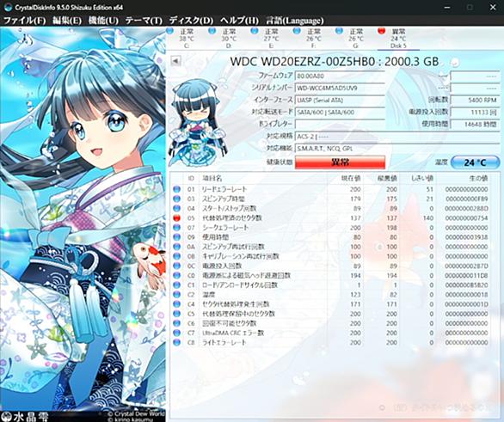Open the 言語(Language) menu

(295, 21)
